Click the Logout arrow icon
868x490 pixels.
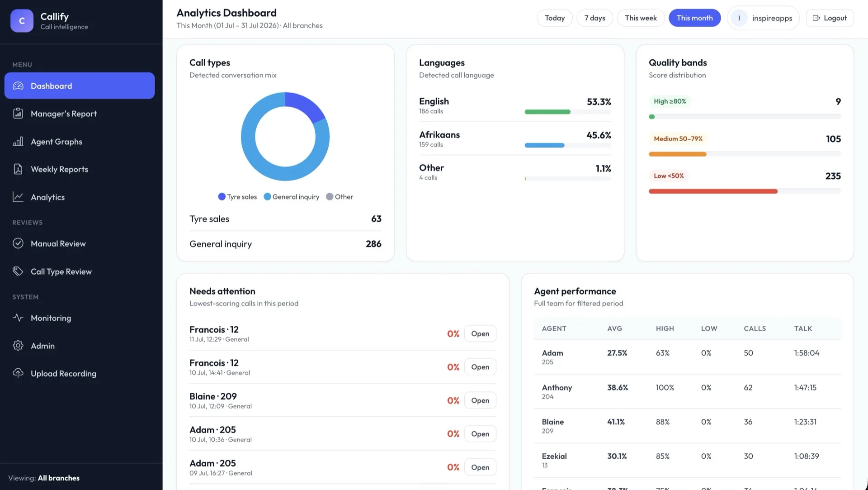click(x=816, y=18)
